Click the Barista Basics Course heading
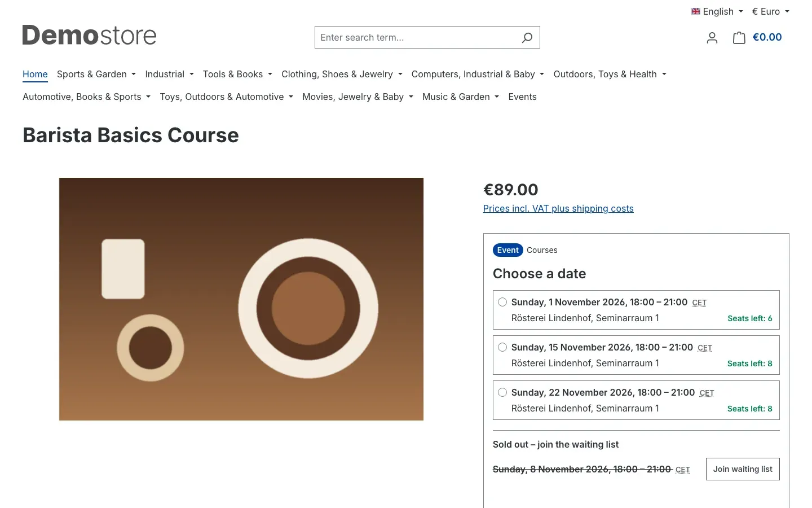The image size is (812, 508). (131, 135)
